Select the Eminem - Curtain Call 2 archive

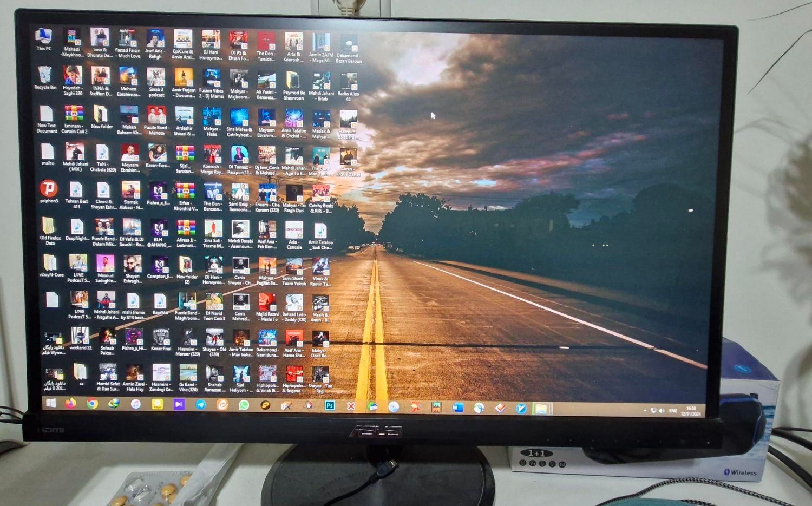tap(74, 120)
